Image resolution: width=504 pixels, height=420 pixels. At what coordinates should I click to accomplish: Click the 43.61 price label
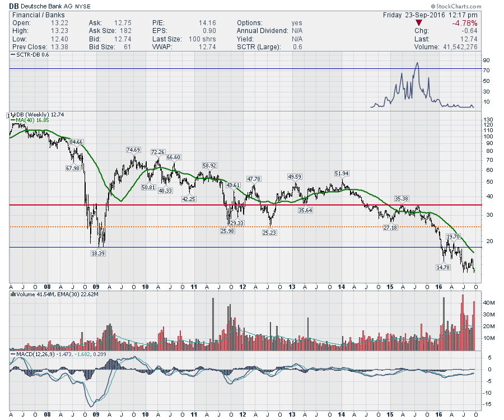pyautogui.click(x=234, y=185)
